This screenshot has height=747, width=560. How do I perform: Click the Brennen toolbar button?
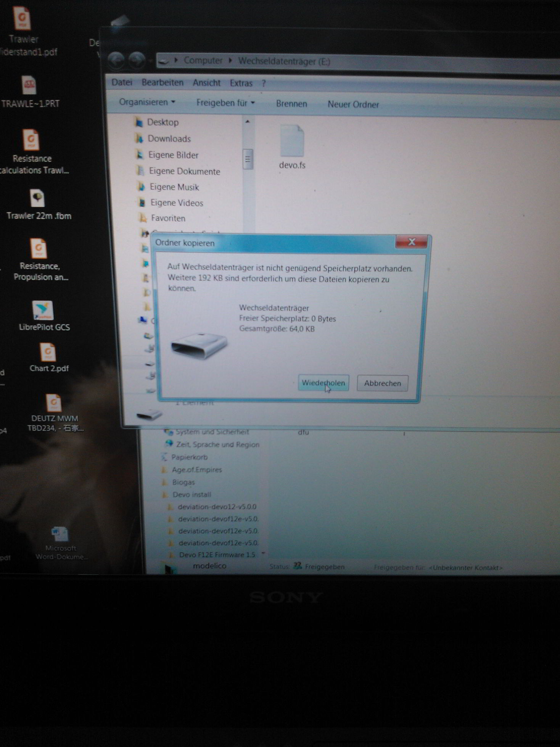click(291, 104)
